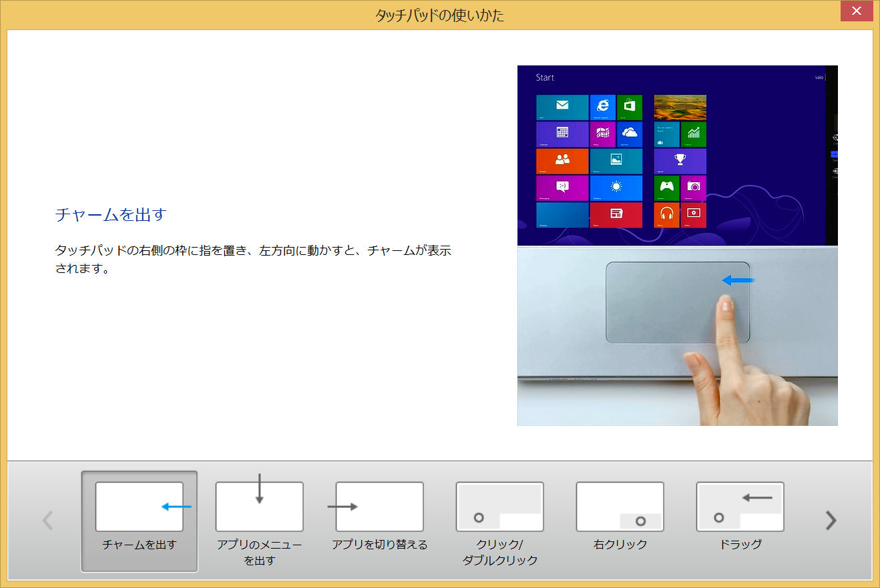Open the アプリのメニューを出す gesture item
Viewport: 880px width, 588px height.
click(x=259, y=521)
